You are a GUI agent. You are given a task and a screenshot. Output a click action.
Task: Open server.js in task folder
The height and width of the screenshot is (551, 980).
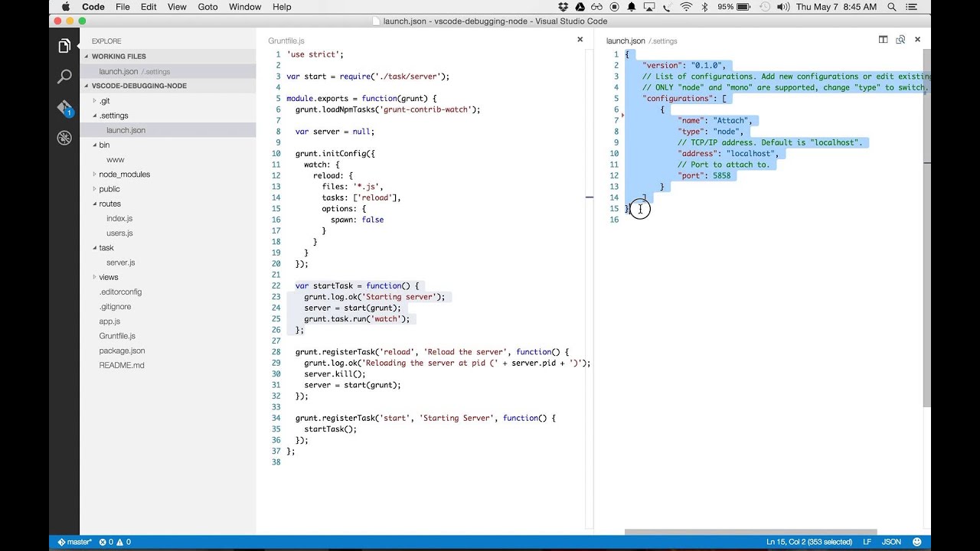(168, 262)
